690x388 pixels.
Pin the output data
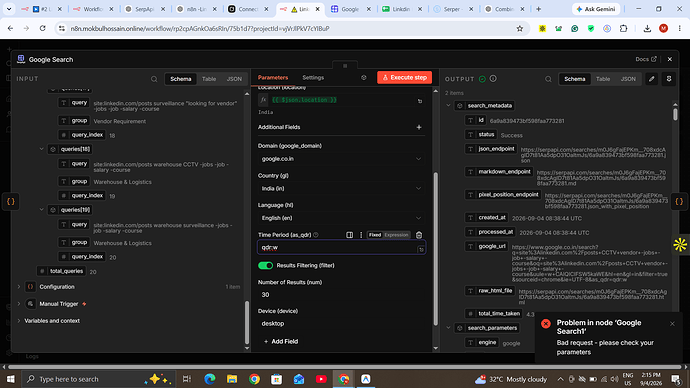(x=669, y=79)
